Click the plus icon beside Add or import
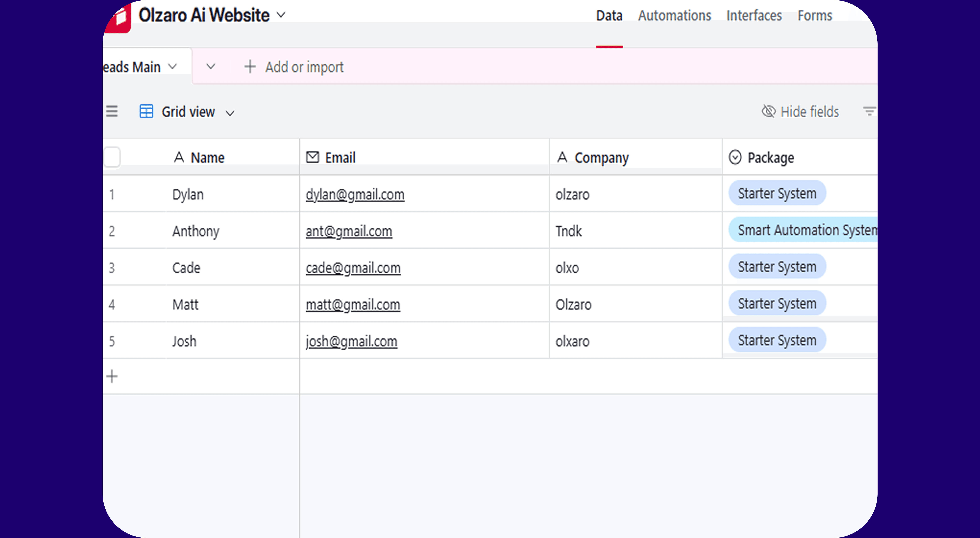The image size is (980, 538). point(250,67)
